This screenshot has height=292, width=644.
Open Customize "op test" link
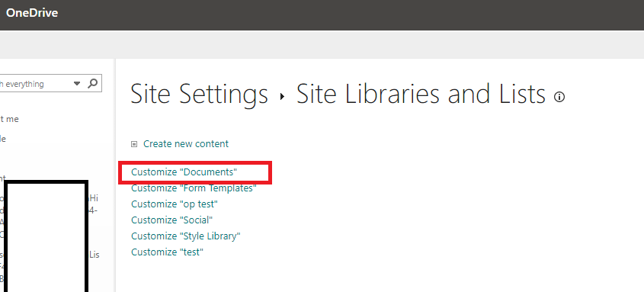pyautogui.click(x=174, y=204)
